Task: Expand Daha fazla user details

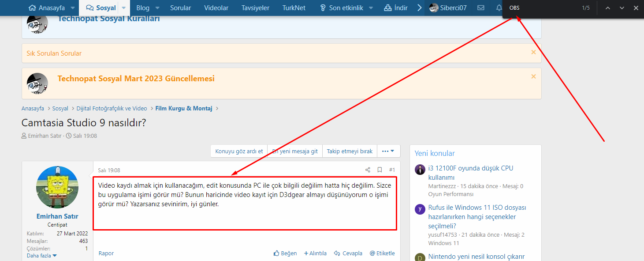Action: coord(41,256)
